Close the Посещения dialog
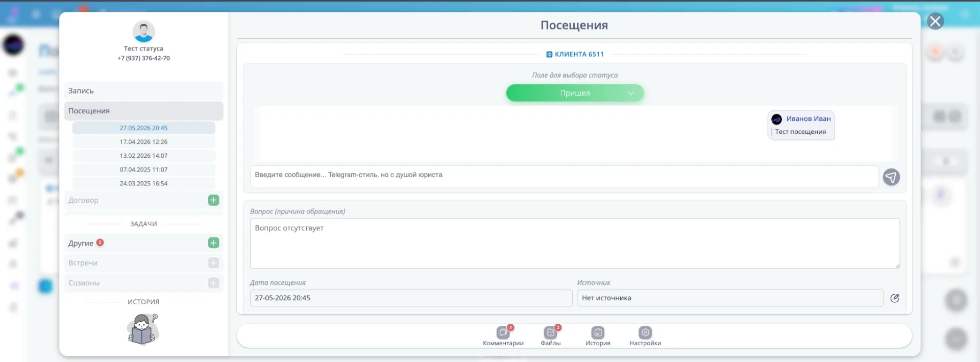 click(x=935, y=21)
